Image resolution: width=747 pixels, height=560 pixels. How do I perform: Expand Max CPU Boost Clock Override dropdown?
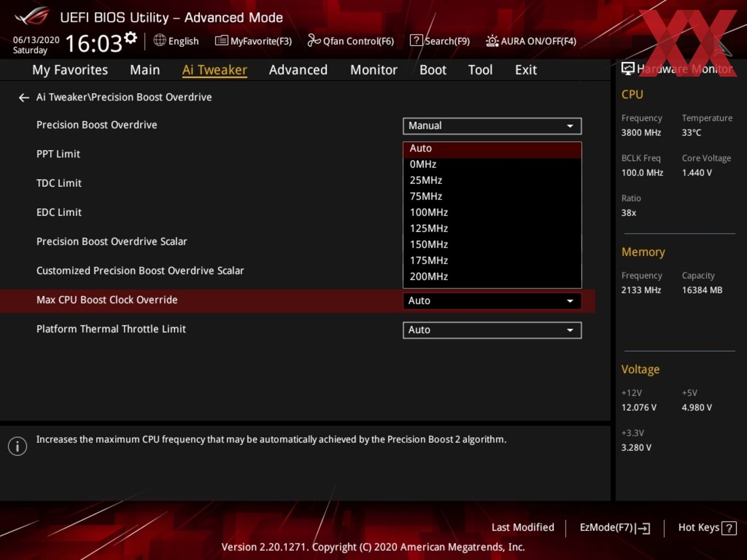[x=492, y=301]
